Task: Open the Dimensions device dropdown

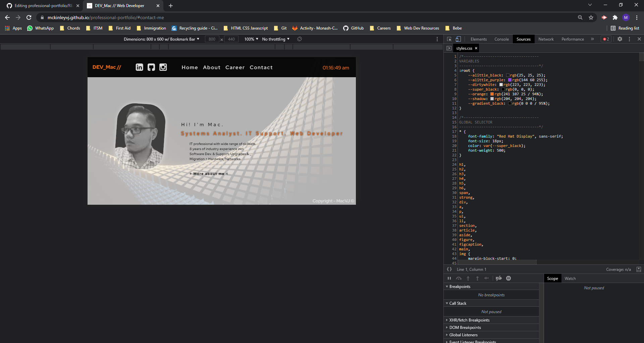Action: click(161, 39)
